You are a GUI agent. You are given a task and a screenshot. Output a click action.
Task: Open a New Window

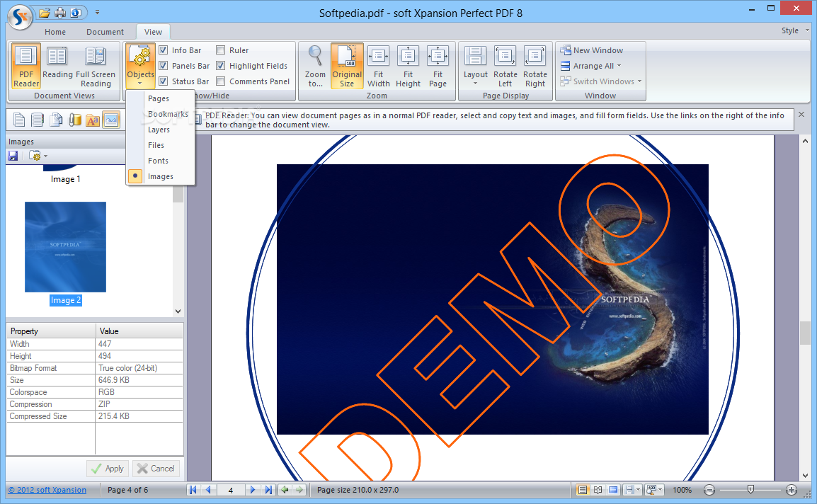591,50
